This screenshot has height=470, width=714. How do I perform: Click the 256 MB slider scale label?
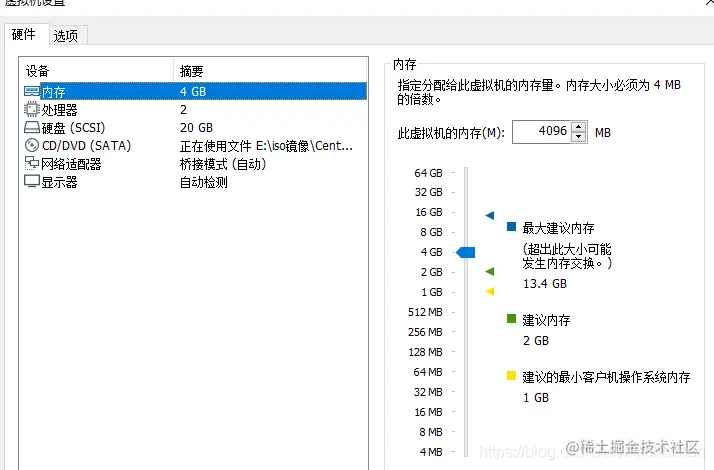tap(425, 332)
